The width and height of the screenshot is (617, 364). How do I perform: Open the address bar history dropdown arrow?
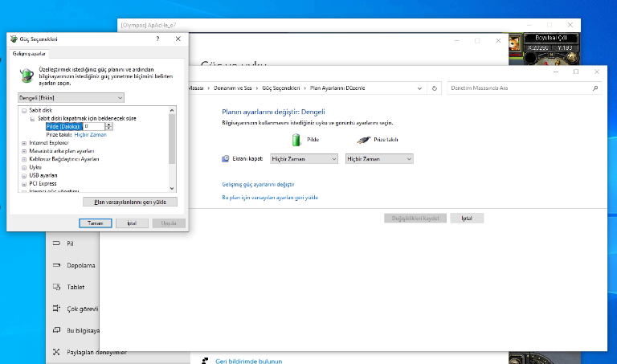[419, 88]
